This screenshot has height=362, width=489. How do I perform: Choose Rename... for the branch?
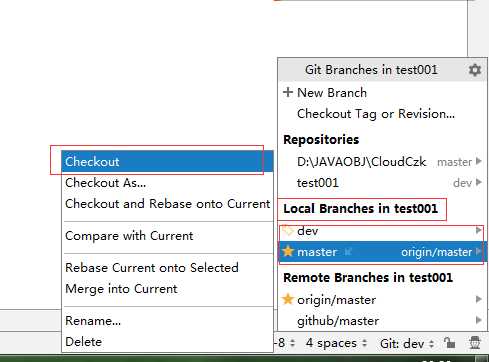167,321
